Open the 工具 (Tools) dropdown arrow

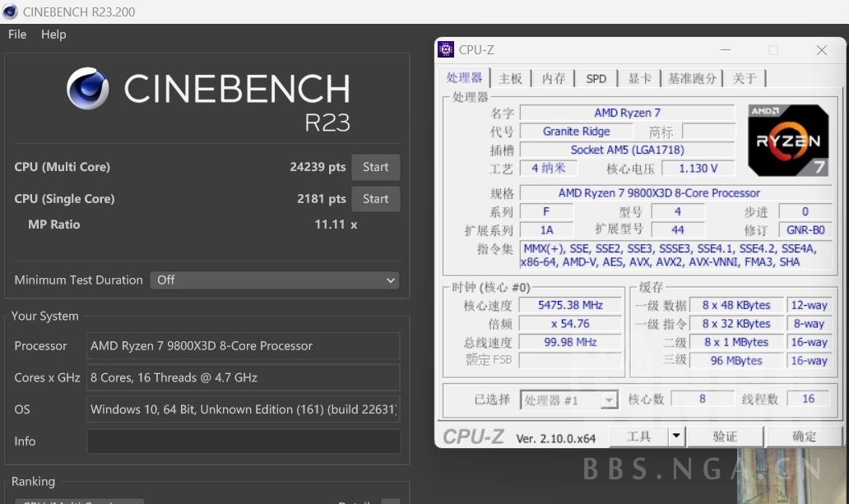(x=676, y=437)
